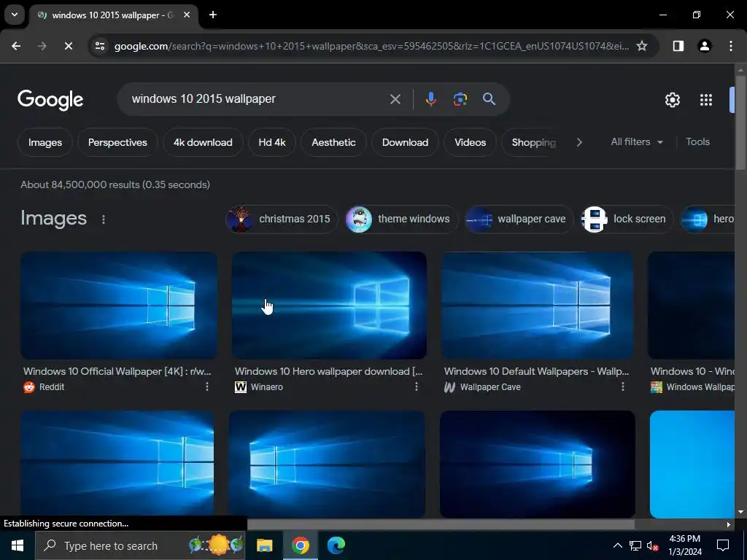This screenshot has width=747, height=560.
Task: Show hidden system tray icons
Action: [617, 545]
